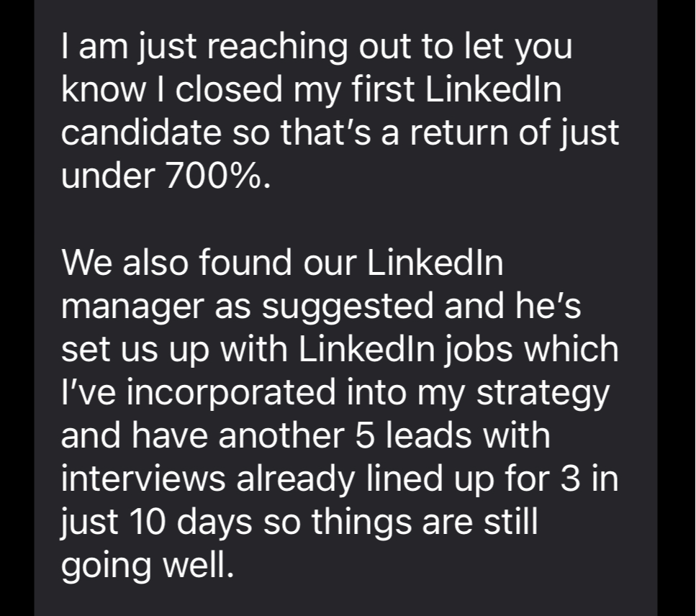
Task: Tap the word "first" before LinkedIn
Action: [383, 89]
